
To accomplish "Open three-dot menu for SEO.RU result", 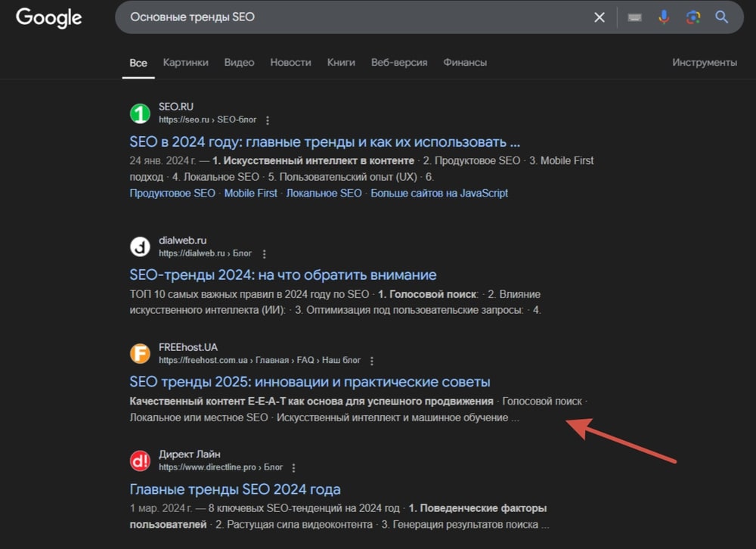I will pyautogui.click(x=268, y=120).
